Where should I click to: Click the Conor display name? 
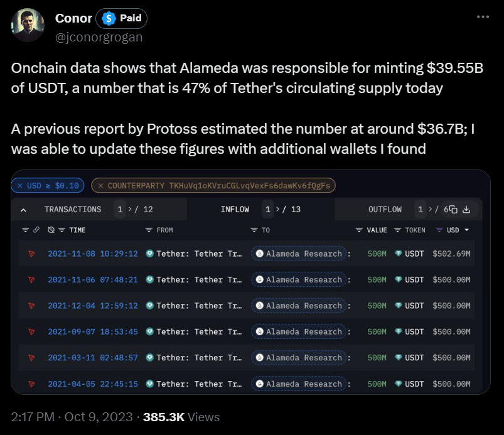pos(73,18)
